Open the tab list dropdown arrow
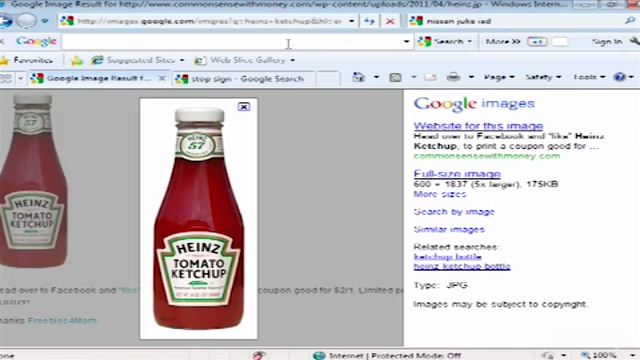This screenshot has height=360, width=640. [20, 78]
